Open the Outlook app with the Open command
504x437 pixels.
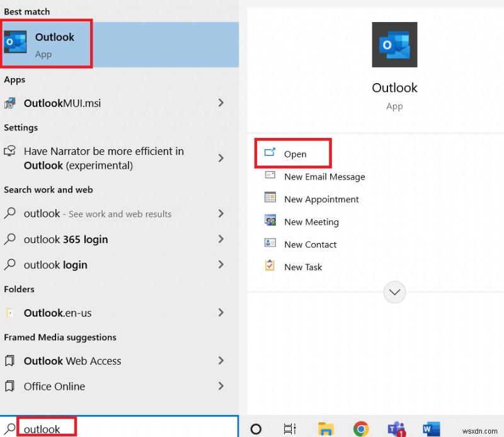[294, 153]
